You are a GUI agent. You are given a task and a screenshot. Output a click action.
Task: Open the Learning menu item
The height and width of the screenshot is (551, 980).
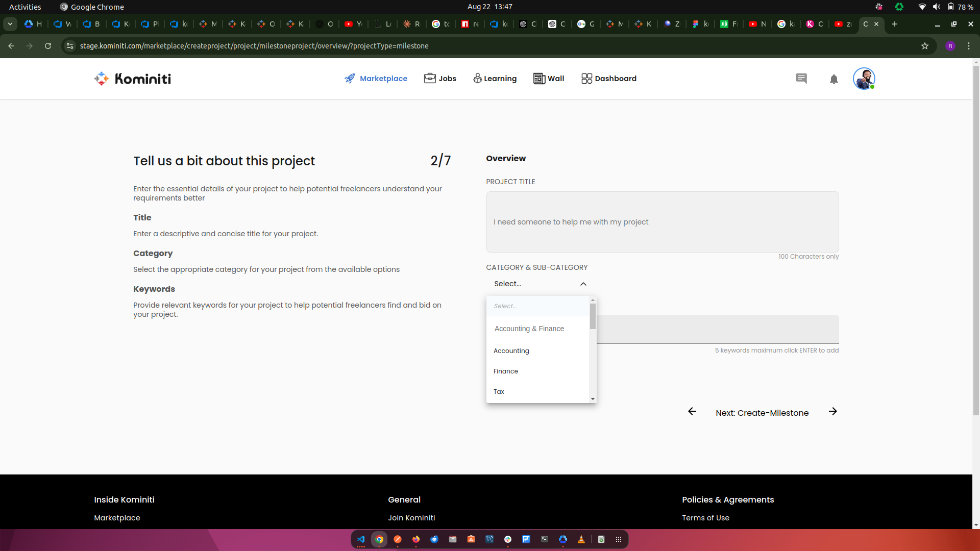pos(495,79)
